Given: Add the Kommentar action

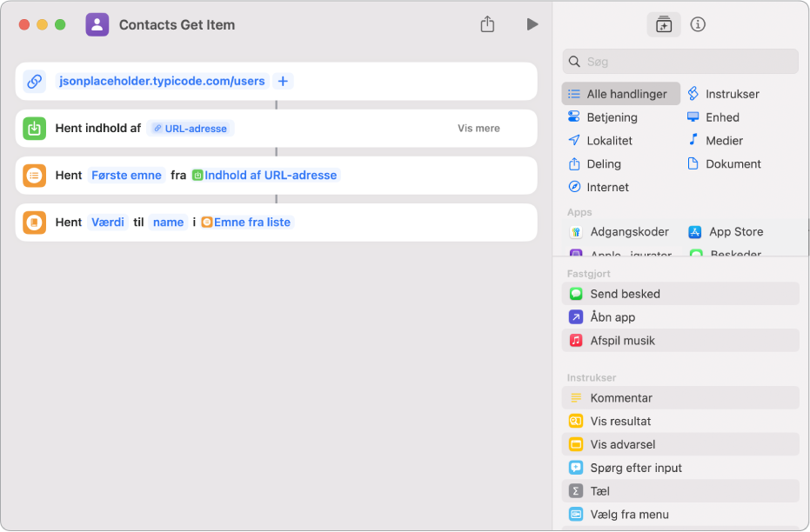Looking at the screenshot, I should pos(679,398).
